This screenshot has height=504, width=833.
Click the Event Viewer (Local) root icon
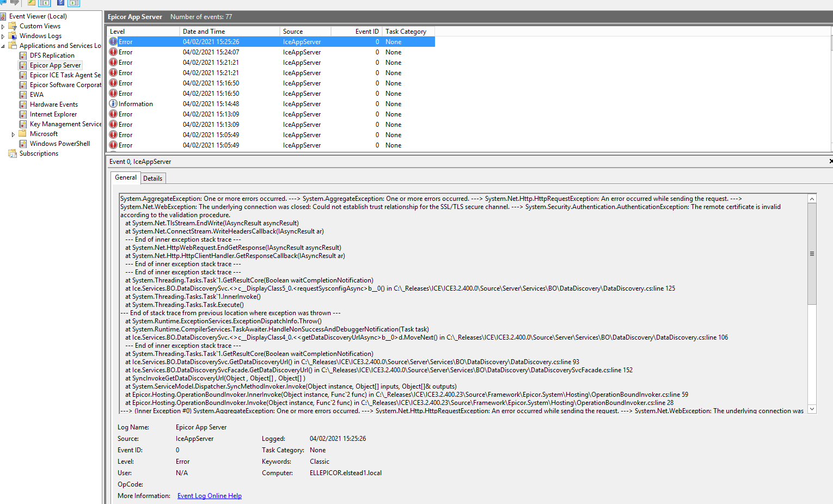3,16
